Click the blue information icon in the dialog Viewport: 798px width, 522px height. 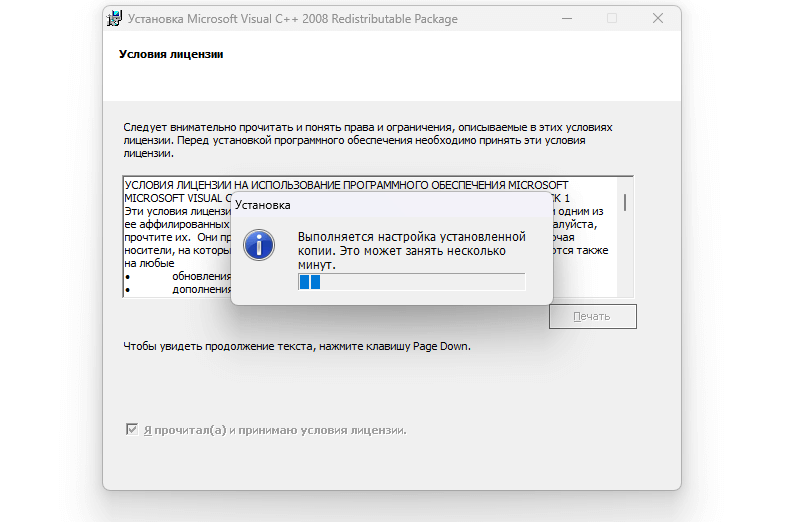(259, 245)
